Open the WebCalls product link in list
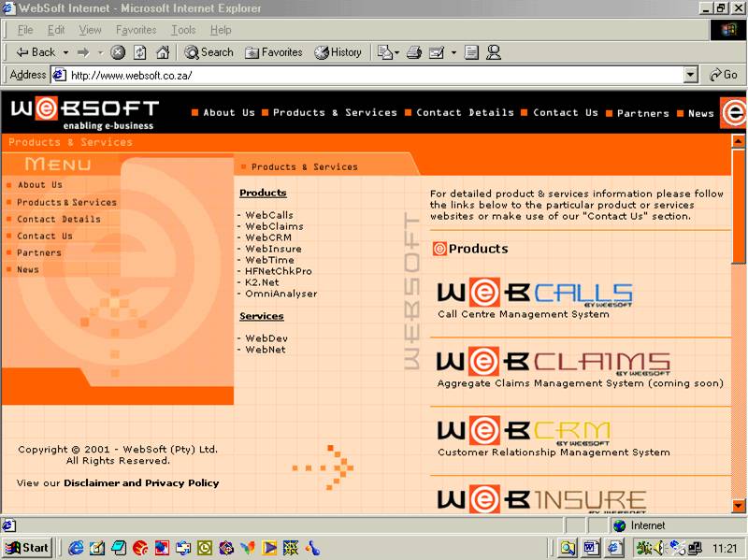 [x=269, y=215]
